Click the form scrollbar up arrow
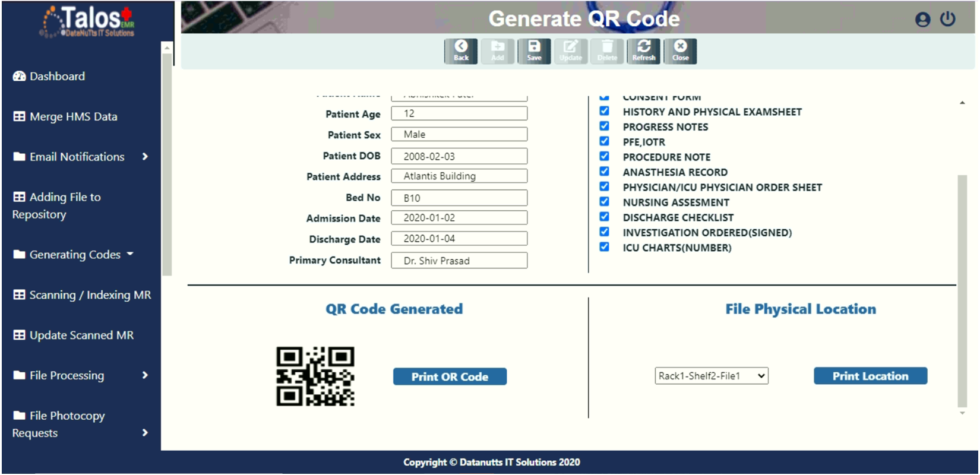This screenshot has height=475, width=980. [x=962, y=103]
